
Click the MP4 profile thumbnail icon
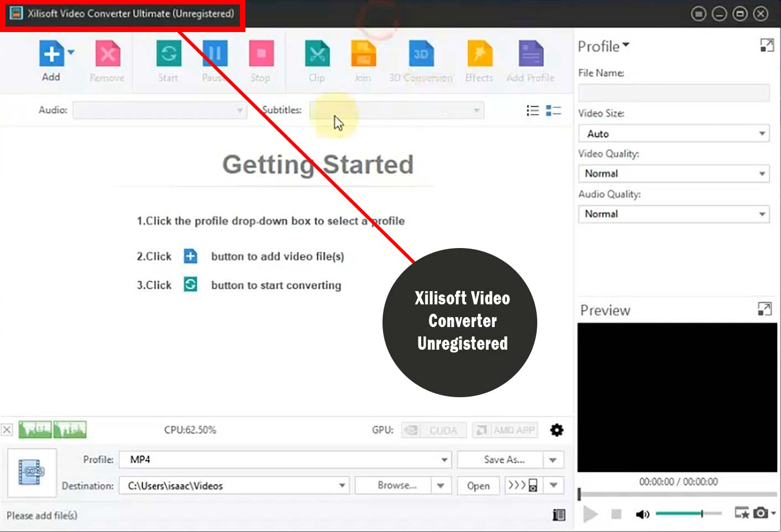[x=32, y=472]
